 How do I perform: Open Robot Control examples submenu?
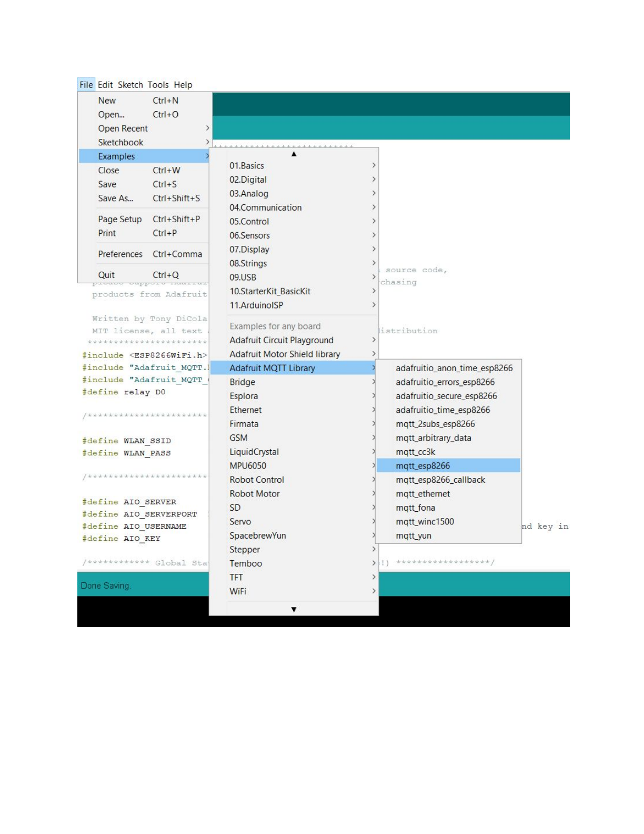[x=294, y=480]
